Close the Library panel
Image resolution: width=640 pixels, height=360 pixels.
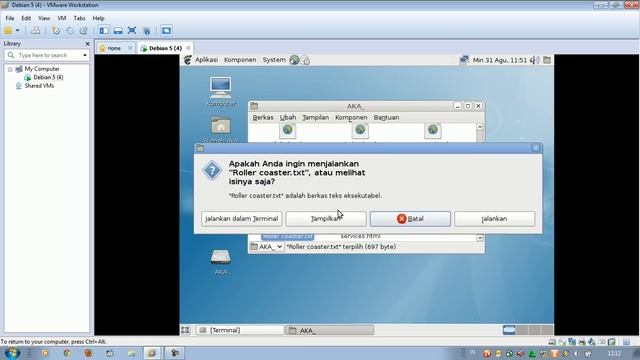click(87, 44)
